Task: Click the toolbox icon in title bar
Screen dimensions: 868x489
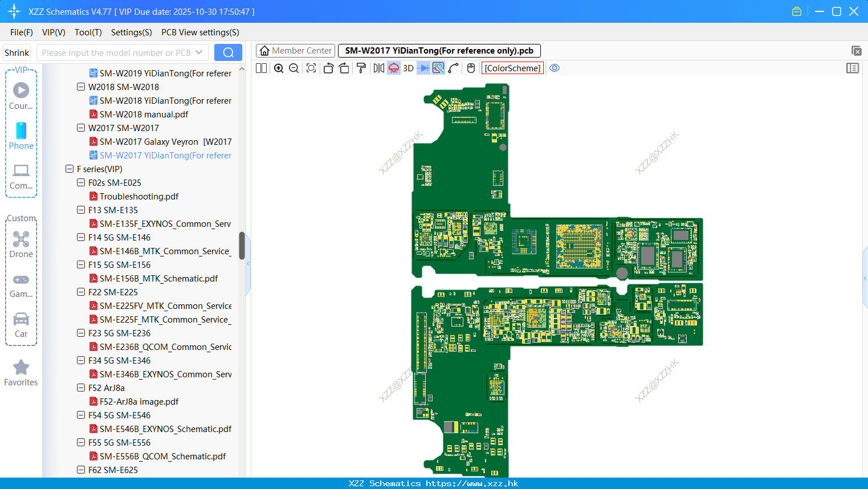Action: pyautogui.click(x=797, y=11)
